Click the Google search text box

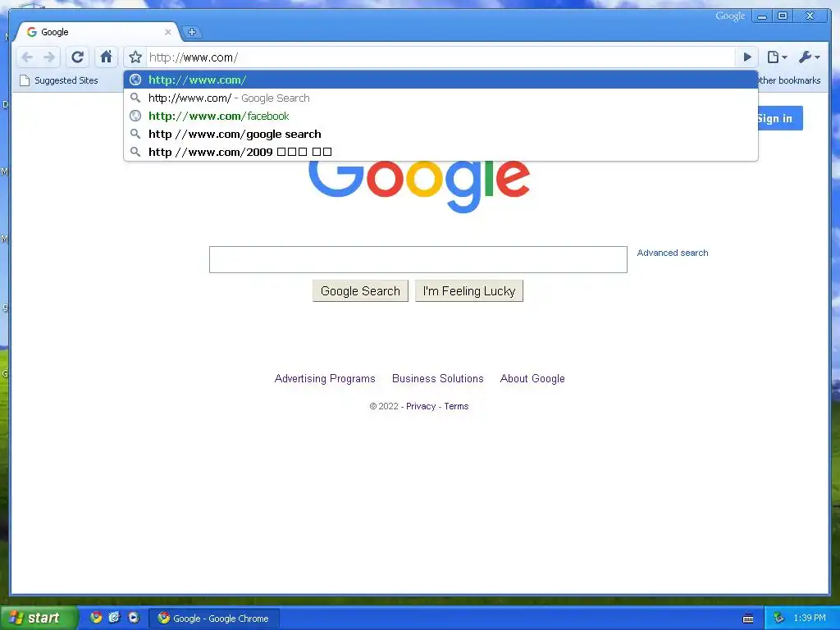pos(418,260)
